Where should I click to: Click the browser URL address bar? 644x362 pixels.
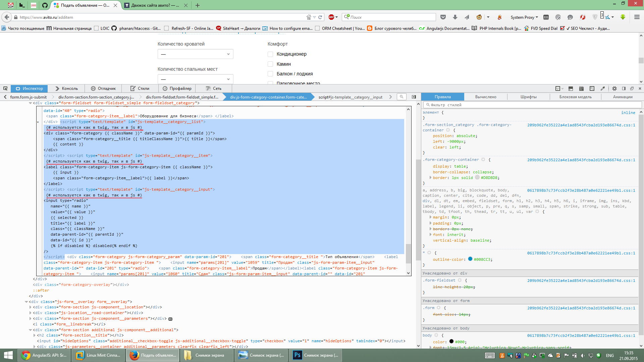point(161,17)
